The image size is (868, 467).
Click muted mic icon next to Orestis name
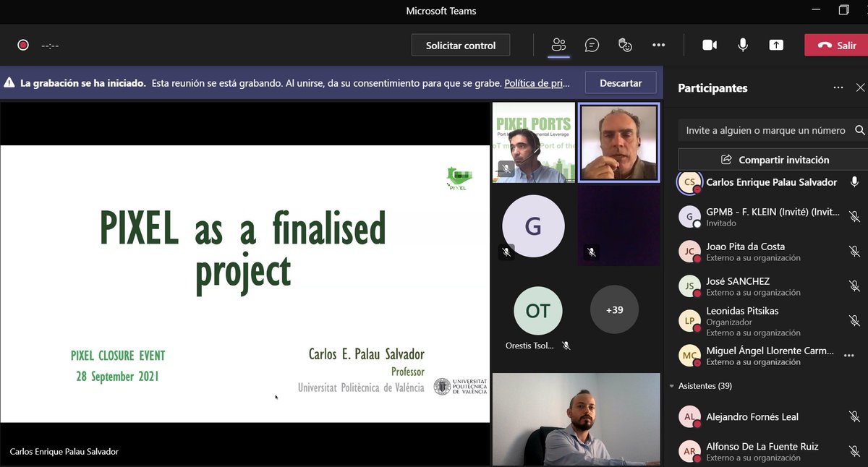[566, 346]
